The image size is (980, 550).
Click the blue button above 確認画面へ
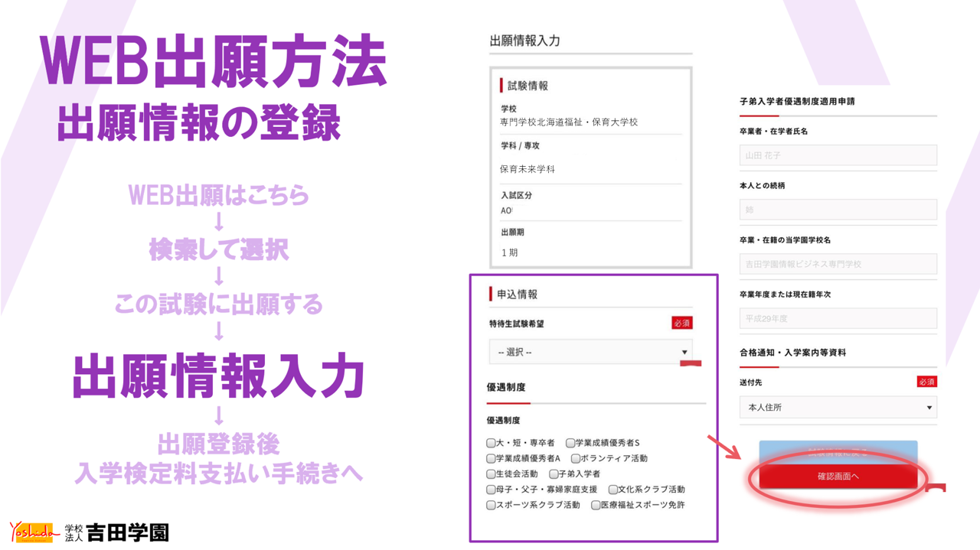(839, 448)
